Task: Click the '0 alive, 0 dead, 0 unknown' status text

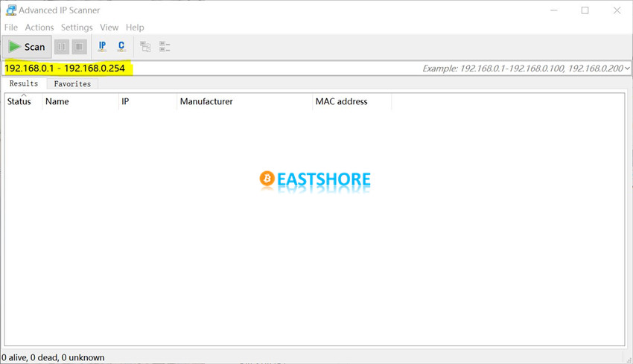Action: click(53, 357)
